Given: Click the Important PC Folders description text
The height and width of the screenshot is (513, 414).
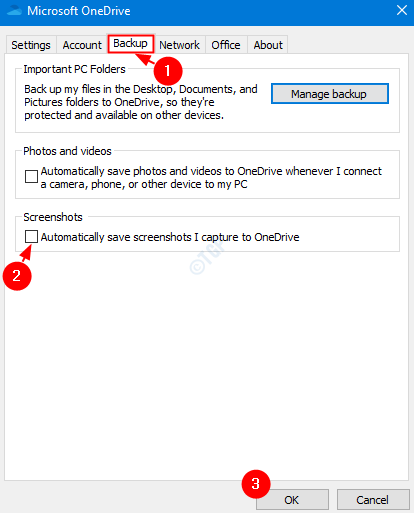Looking at the screenshot, I should 141,102.
